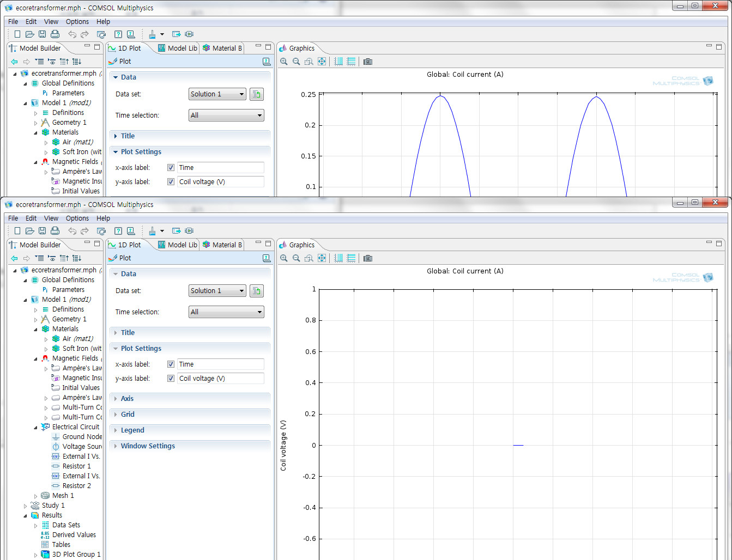
Task: Open Data set Solution 1 dropdown in lower window
Action: (217, 291)
